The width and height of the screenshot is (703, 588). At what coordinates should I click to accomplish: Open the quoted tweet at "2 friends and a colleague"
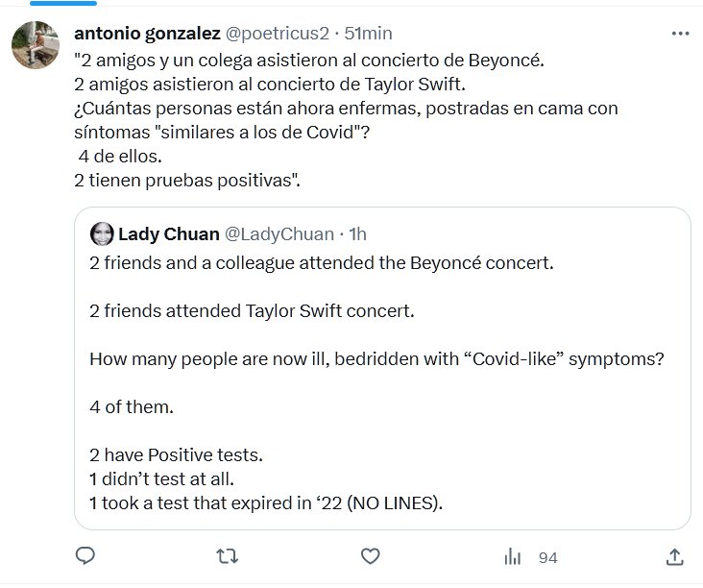(x=321, y=262)
